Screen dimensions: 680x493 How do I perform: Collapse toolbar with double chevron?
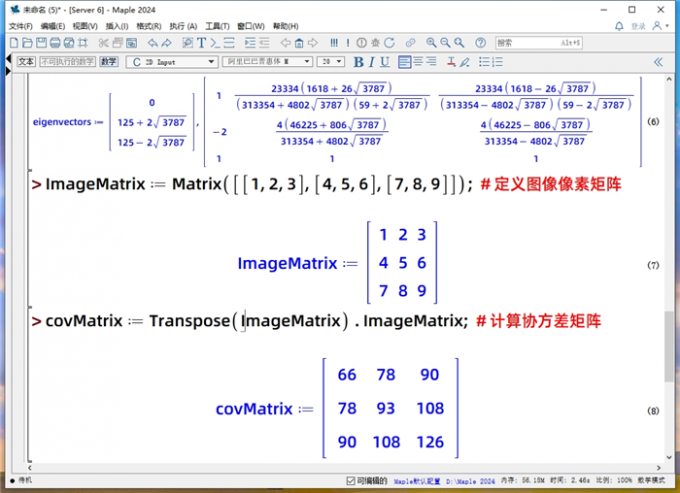pos(658,62)
